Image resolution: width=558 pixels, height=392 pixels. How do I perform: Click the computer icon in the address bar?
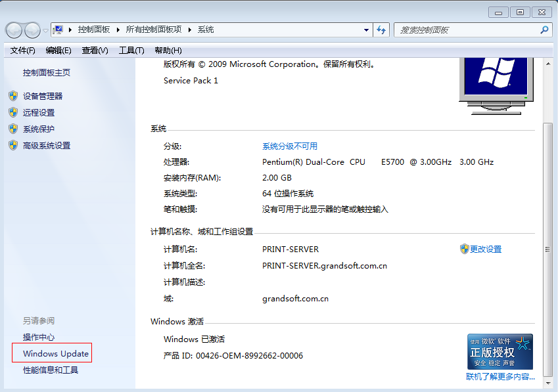tap(58, 30)
